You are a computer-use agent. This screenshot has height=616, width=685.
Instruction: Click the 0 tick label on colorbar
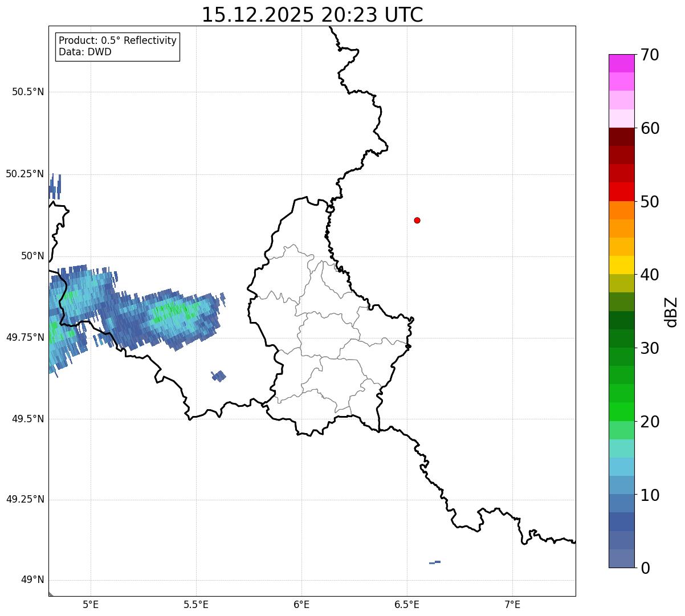(645, 568)
